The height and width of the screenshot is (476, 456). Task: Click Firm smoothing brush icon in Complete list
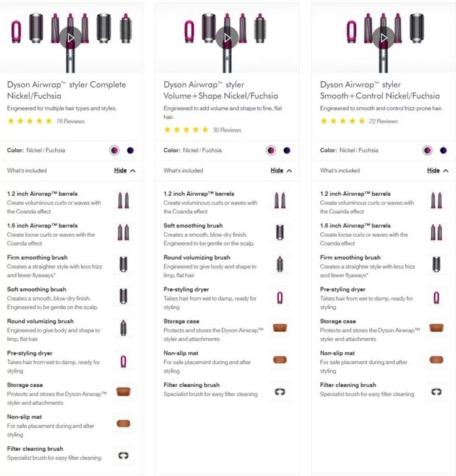click(x=123, y=264)
